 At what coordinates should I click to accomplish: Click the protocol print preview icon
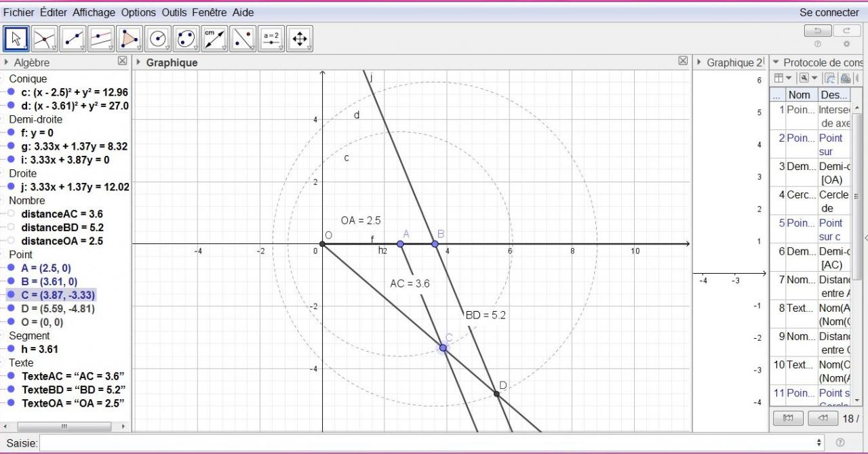846,78
